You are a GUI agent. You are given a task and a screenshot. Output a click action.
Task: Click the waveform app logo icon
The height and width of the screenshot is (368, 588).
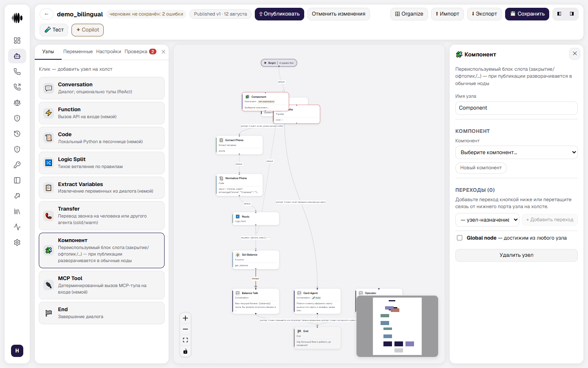17,18
